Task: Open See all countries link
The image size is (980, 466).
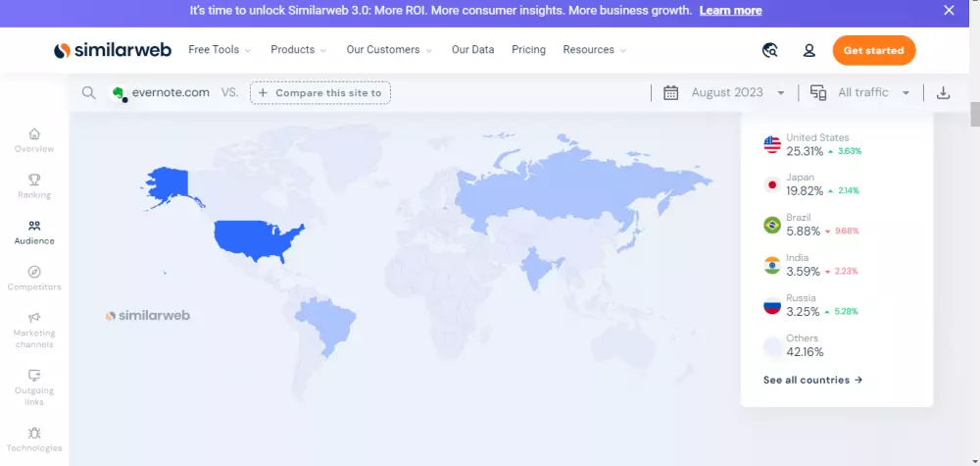Action: pos(812,381)
